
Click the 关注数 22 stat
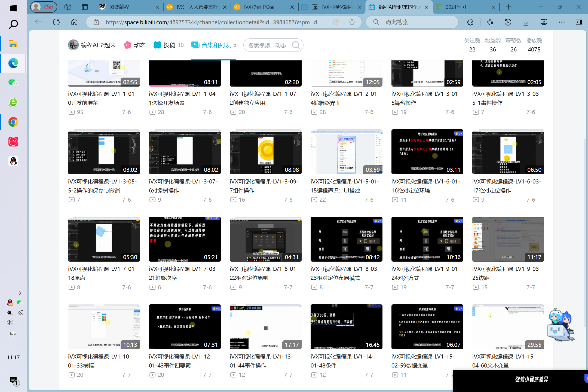pyautogui.click(x=472, y=45)
